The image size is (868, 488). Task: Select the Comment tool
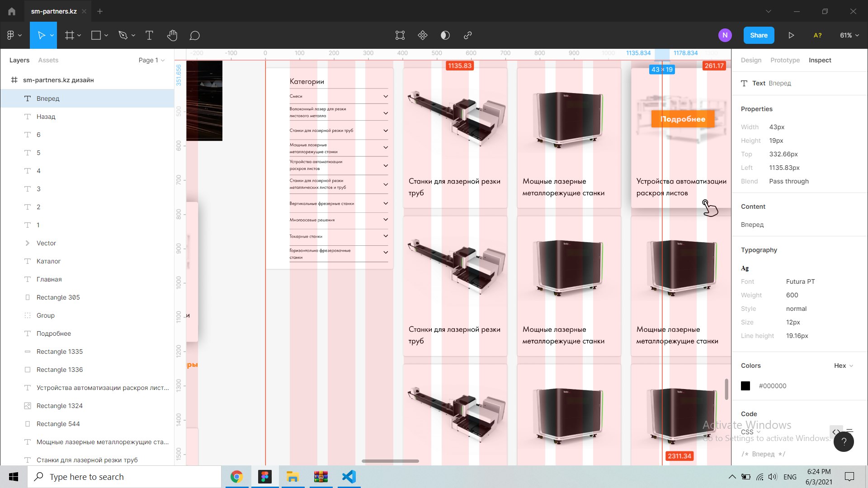pyautogui.click(x=194, y=35)
